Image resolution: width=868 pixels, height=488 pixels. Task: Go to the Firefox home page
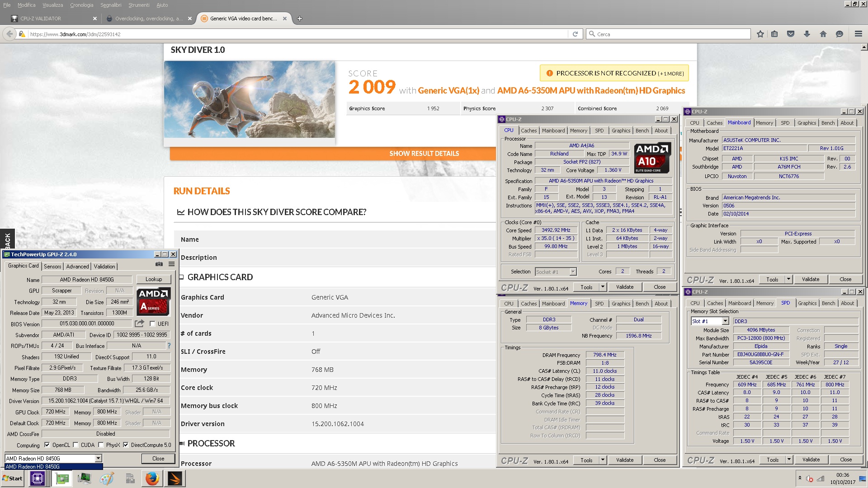coord(823,34)
